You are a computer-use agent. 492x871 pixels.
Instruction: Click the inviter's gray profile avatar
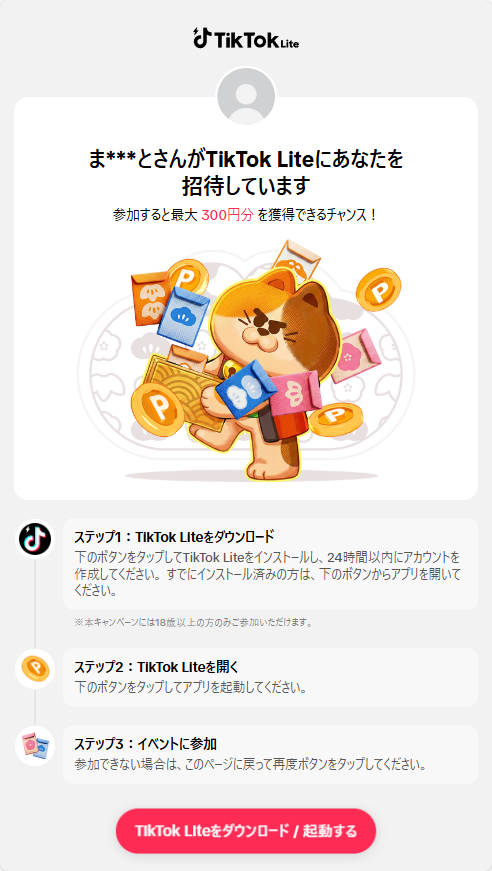click(x=246, y=97)
